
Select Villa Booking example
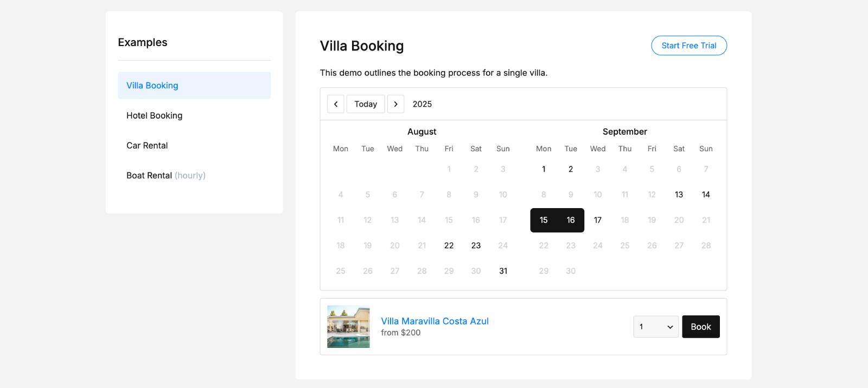click(x=194, y=86)
